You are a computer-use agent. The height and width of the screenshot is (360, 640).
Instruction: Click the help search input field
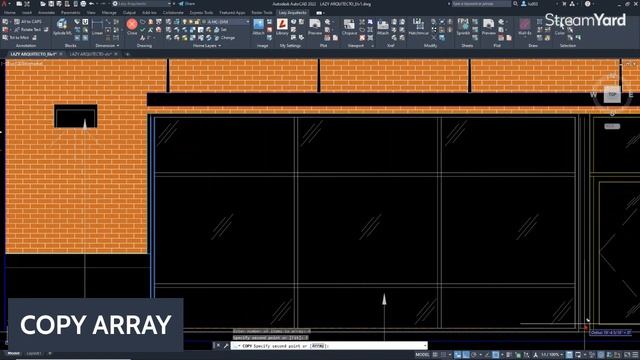(x=481, y=4)
